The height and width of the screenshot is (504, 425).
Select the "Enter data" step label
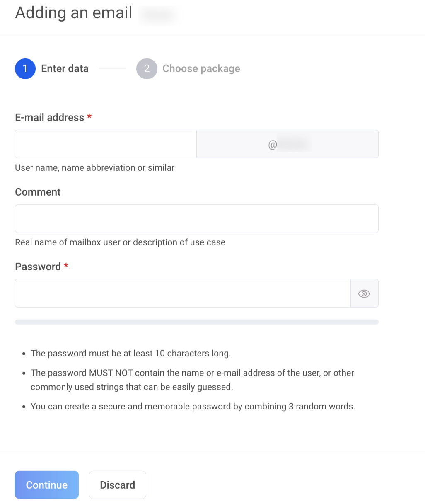coord(65,69)
